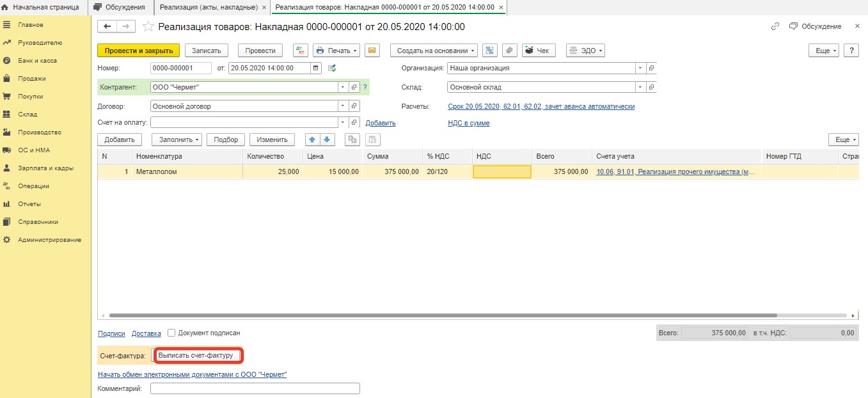This screenshot has height=398, width=868.
Task: Click the link copy icon top right
Action: (775, 26)
